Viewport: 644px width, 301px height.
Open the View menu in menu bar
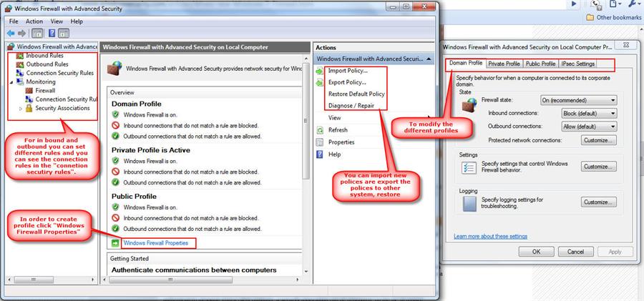[57, 21]
